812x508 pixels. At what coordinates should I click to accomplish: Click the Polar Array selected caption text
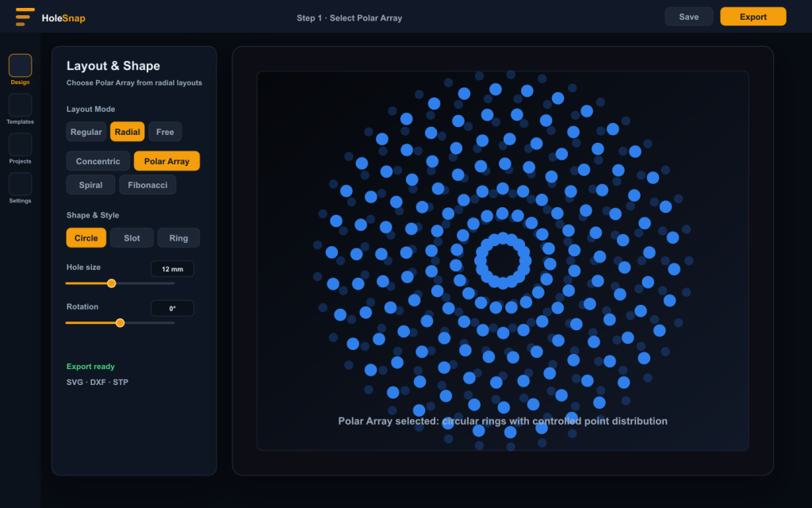point(503,421)
